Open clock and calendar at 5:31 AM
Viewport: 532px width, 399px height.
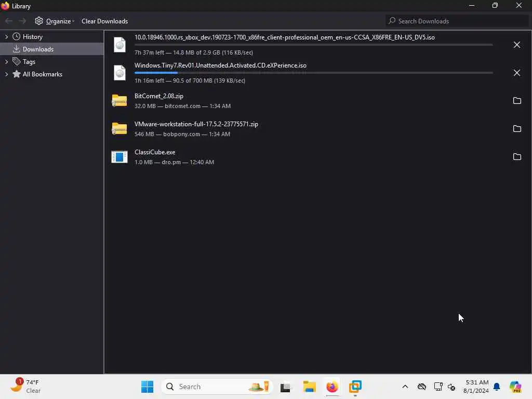[x=477, y=387]
